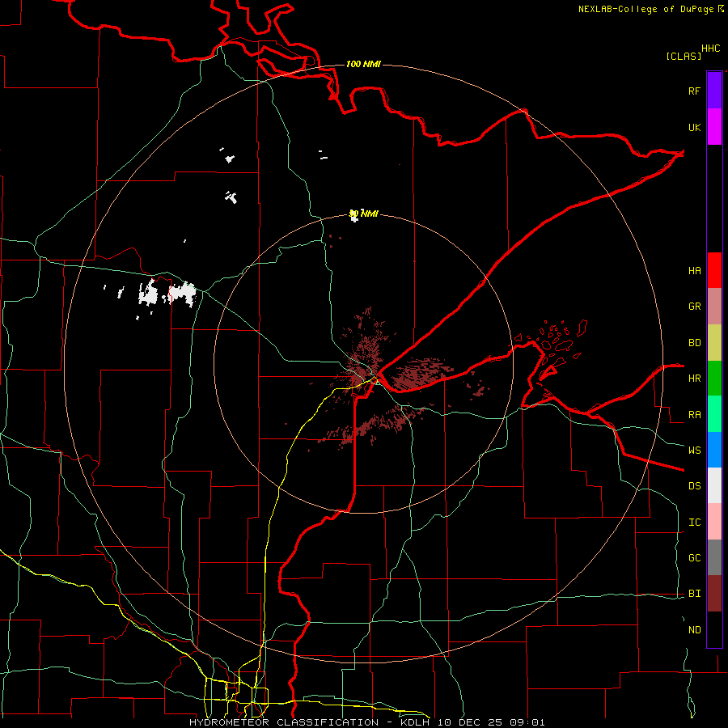This screenshot has height=728, width=728.
Task: Click the RA legend label
Action: coord(694,415)
